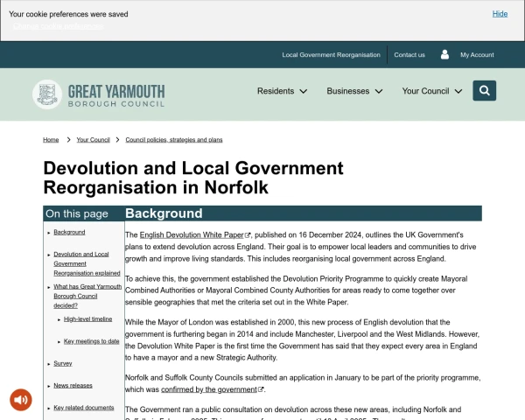This screenshot has height=420, width=525.
Task: Open the Residents navigation menu
Action: pos(282,91)
